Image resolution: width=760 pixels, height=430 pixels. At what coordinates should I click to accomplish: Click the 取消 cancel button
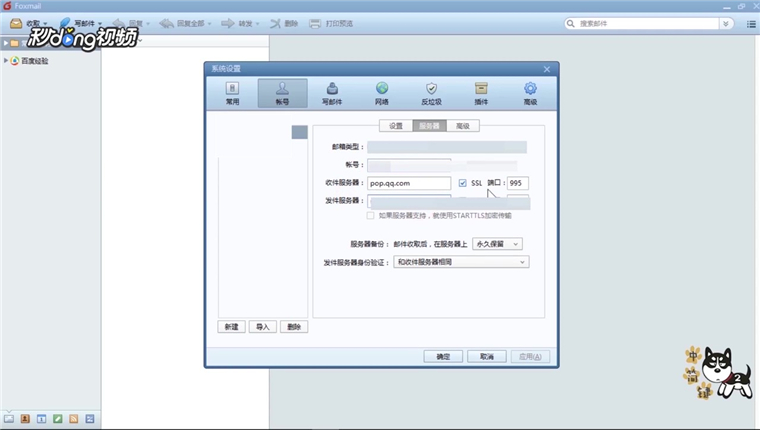tap(487, 357)
